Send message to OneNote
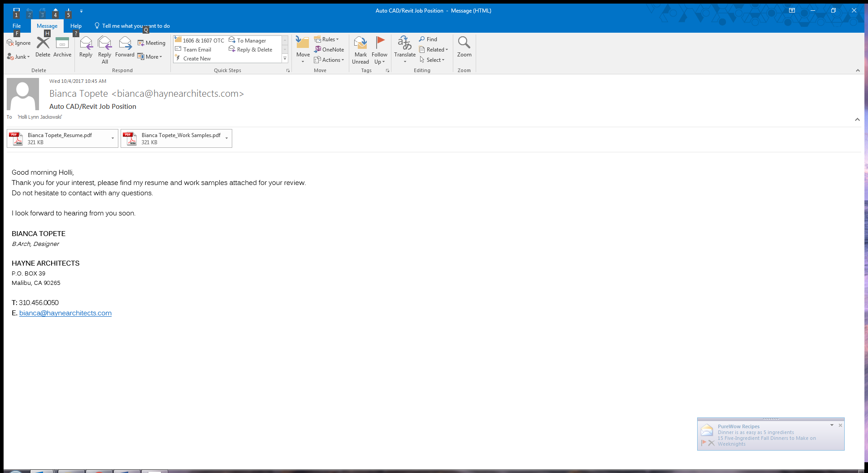Screen dimensions: 868x473 pos(329,50)
